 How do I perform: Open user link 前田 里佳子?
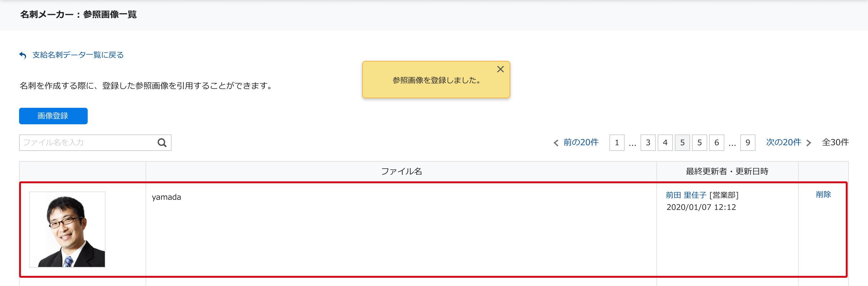pyautogui.click(x=686, y=195)
